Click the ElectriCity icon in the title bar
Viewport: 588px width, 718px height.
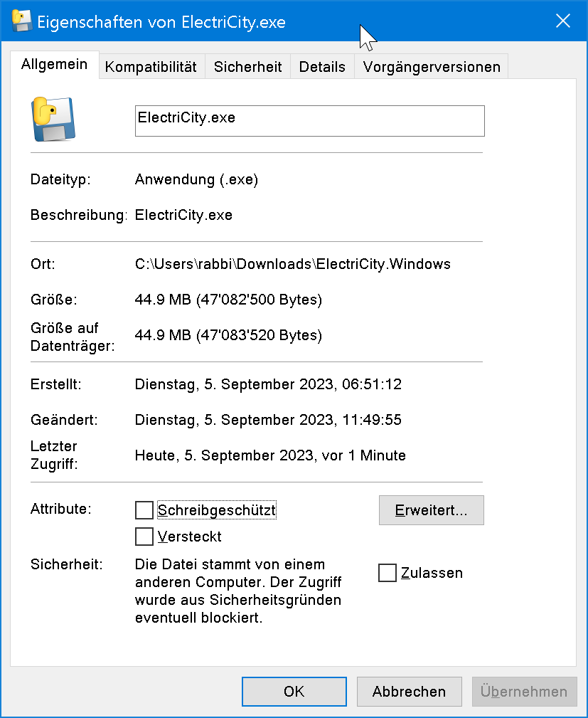point(22,21)
